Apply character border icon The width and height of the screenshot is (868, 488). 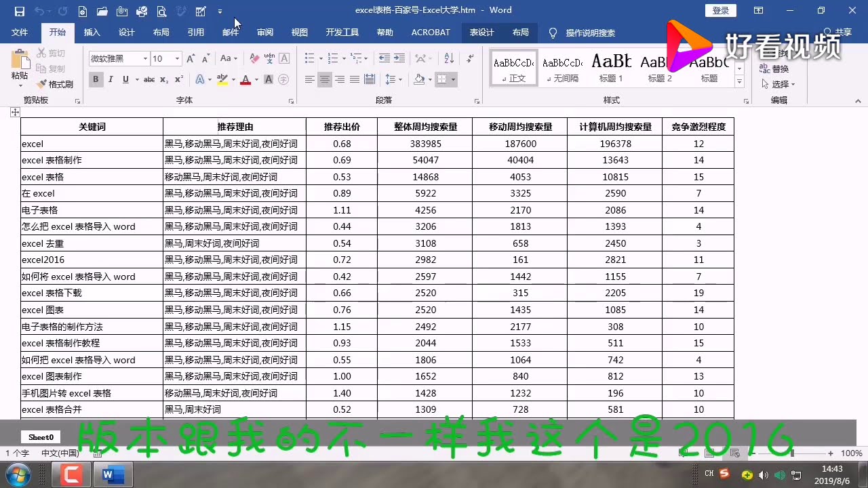coord(284,59)
